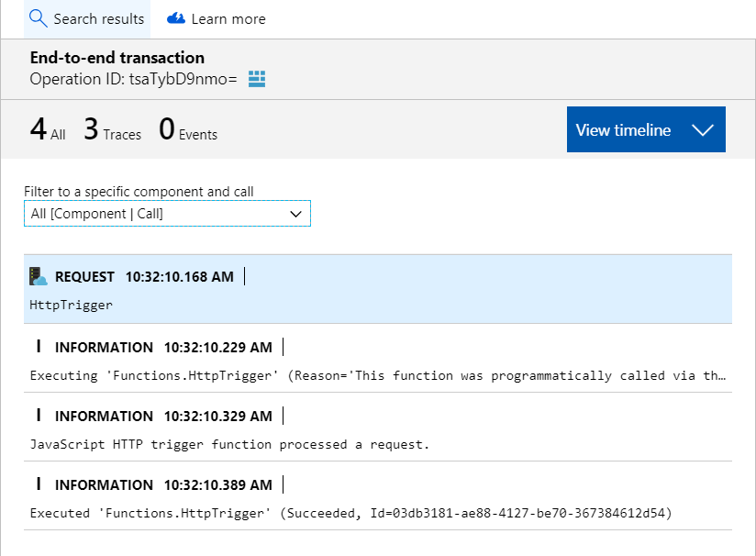Viewport: 756px width, 556px height.
Task: Click the REQUEST server icon
Action: coord(38,275)
